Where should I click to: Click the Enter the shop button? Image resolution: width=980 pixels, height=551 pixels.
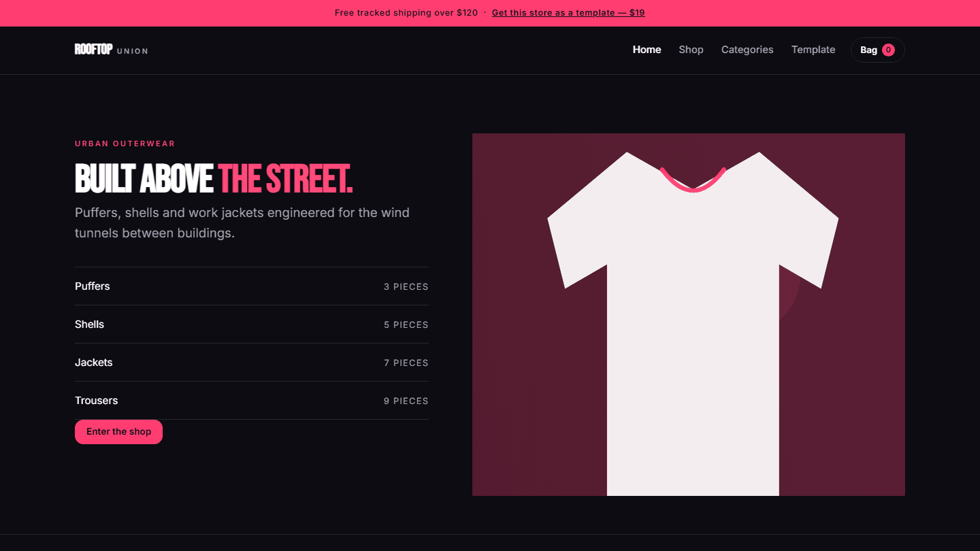(118, 432)
